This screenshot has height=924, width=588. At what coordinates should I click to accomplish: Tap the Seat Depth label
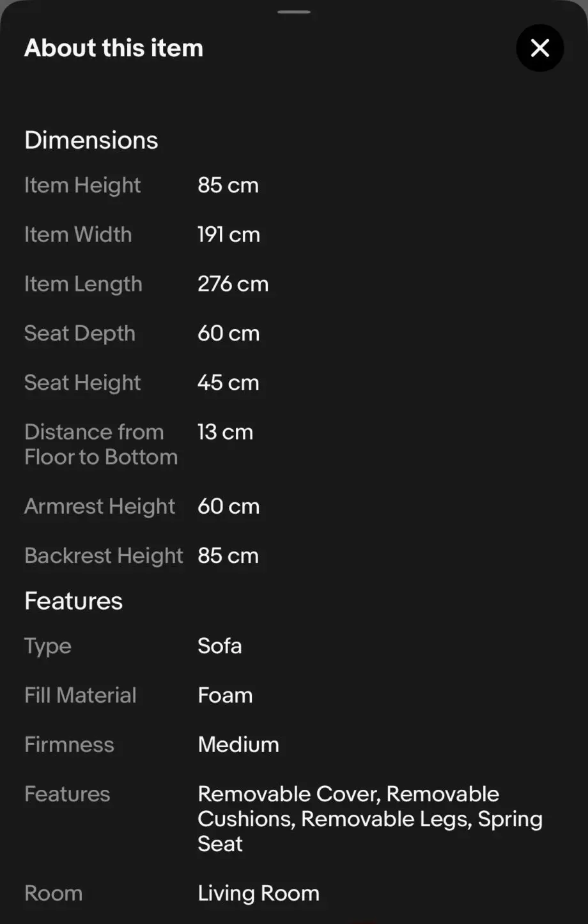point(80,334)
